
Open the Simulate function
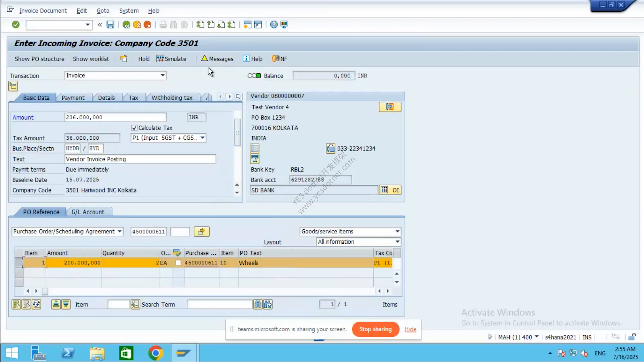click(171, 59)
